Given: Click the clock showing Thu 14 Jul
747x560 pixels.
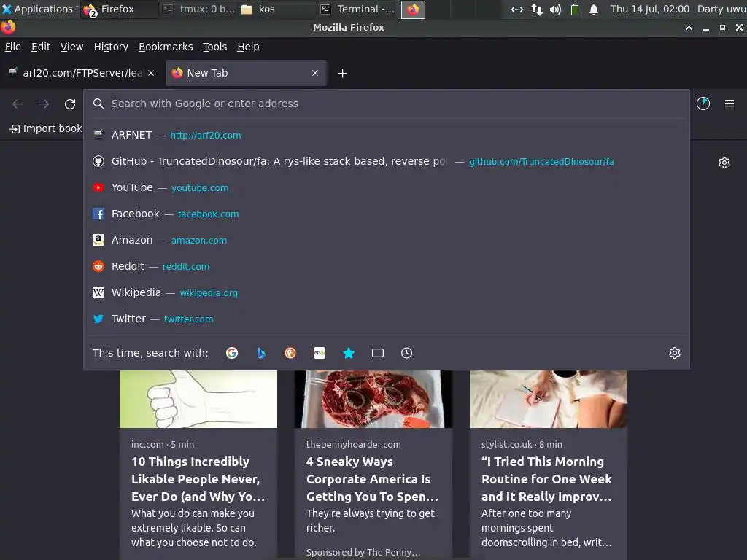Looking at the screenshot, I should [650, 9].
